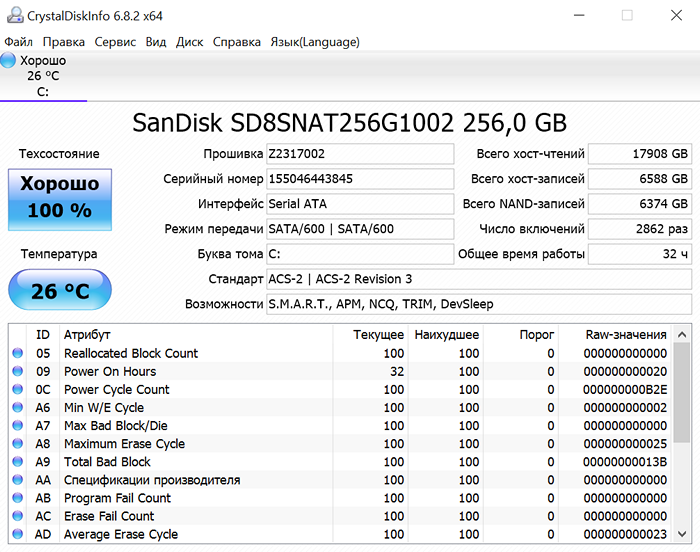Click status orb beside Average Erase Cycle
The height and width of the screenshot is (552, 700).
pos(18,534)
